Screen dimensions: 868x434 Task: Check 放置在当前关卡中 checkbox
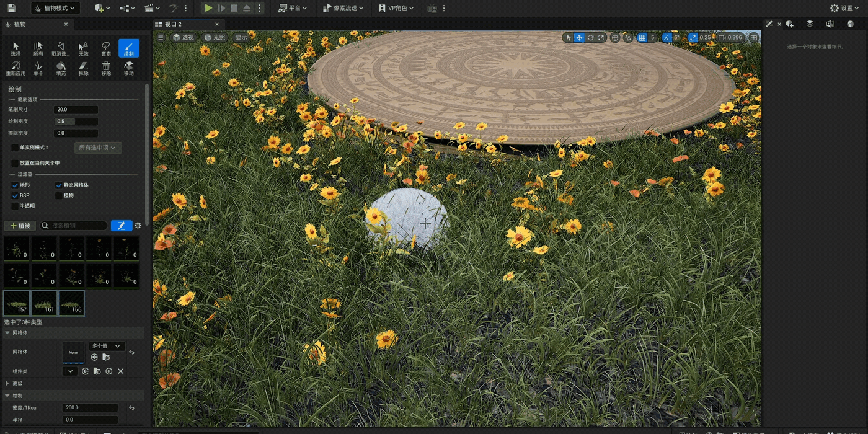(15, 162)
